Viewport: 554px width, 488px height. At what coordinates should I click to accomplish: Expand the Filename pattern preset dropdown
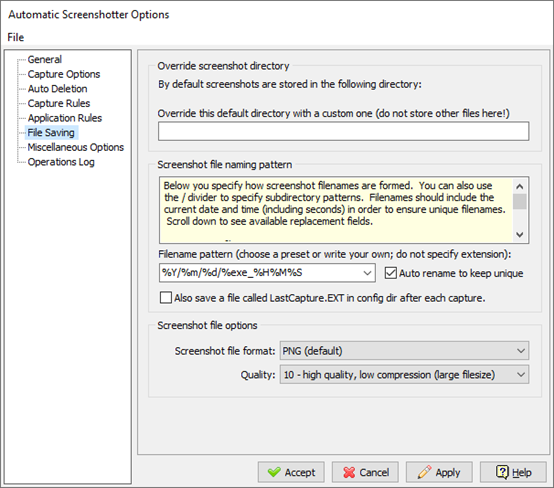(x=367, y=273)
